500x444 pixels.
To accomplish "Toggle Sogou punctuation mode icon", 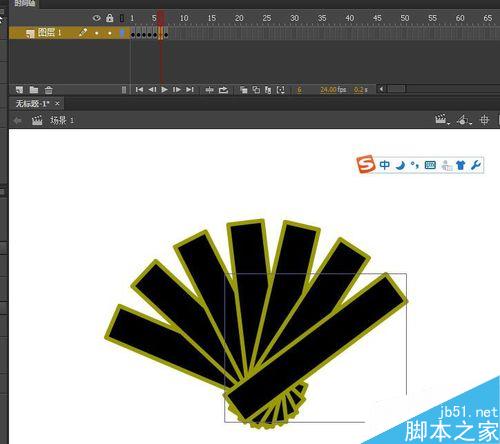I will tap(415, 165).
